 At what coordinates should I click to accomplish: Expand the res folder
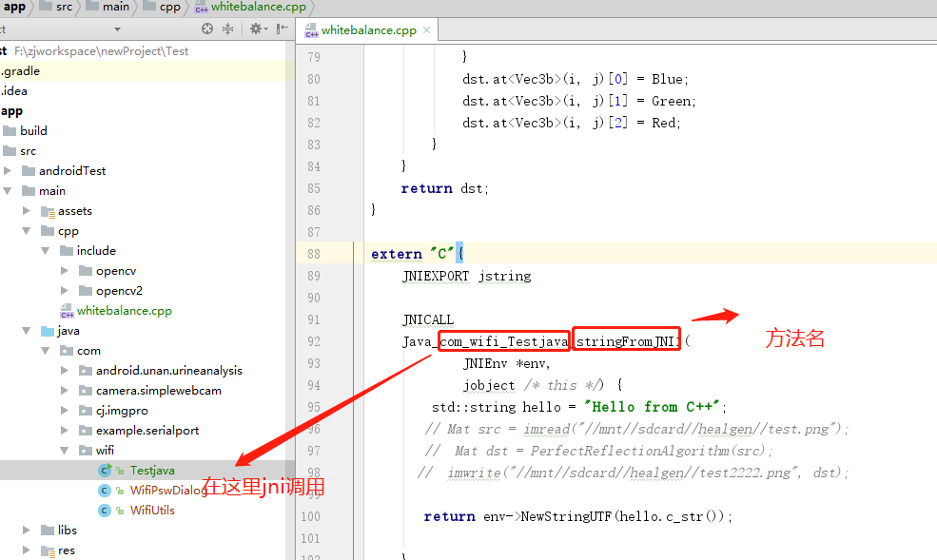[x=27, y=550]
